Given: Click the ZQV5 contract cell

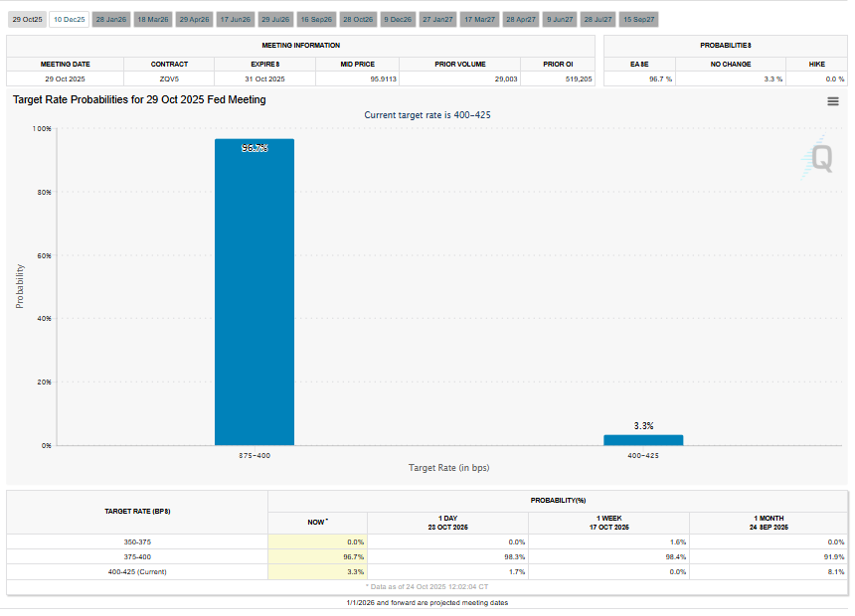Looking at the screenshot, I should [169, 78].
